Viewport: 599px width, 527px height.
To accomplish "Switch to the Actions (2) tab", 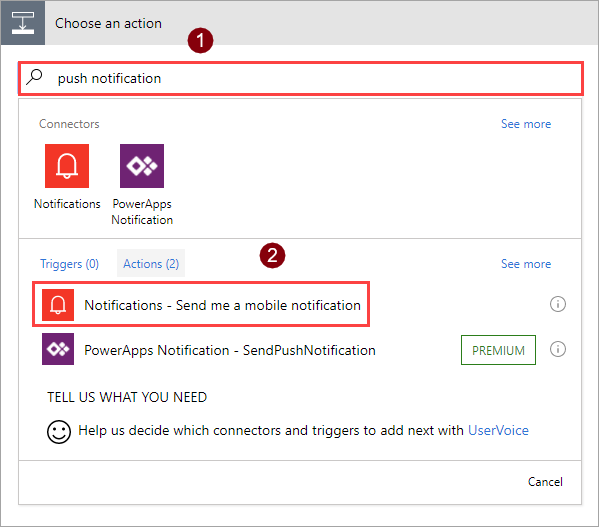I will [x=151, y=264].
